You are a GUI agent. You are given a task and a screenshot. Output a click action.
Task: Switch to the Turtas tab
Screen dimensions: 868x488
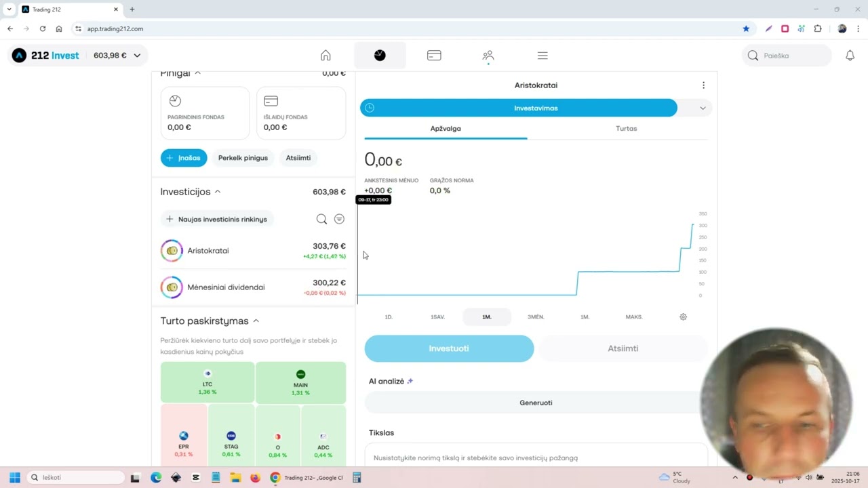[x=626, y=128]
